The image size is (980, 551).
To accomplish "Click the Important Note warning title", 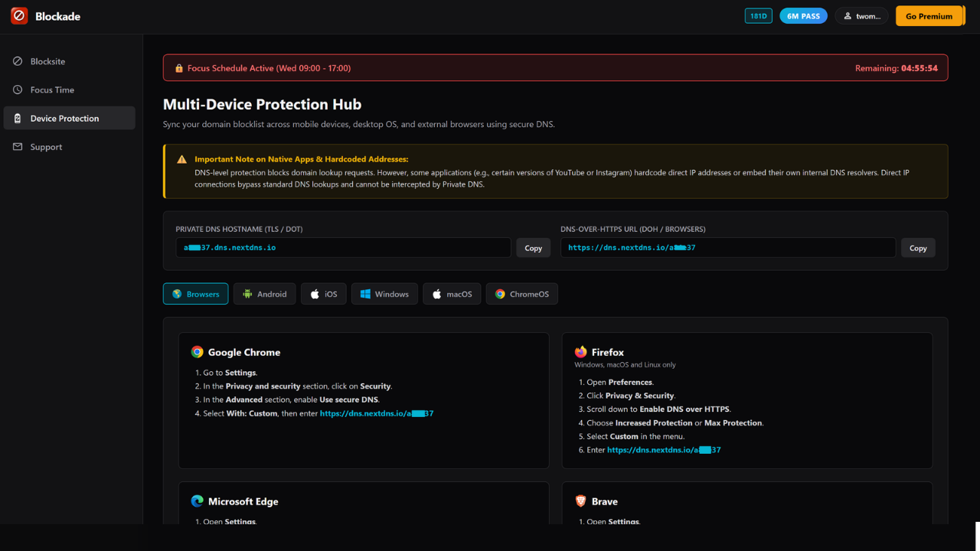I will click(302, 159).
